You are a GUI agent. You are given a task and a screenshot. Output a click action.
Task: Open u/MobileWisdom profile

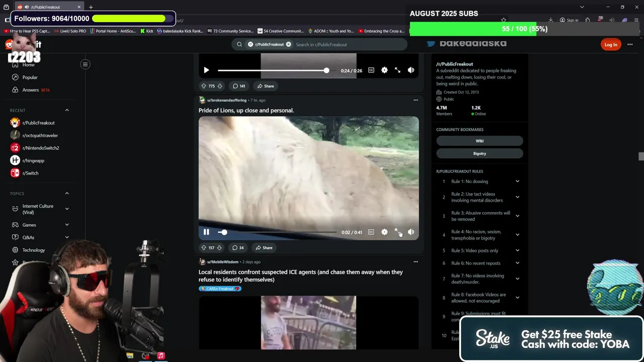[x=222, y=262]
